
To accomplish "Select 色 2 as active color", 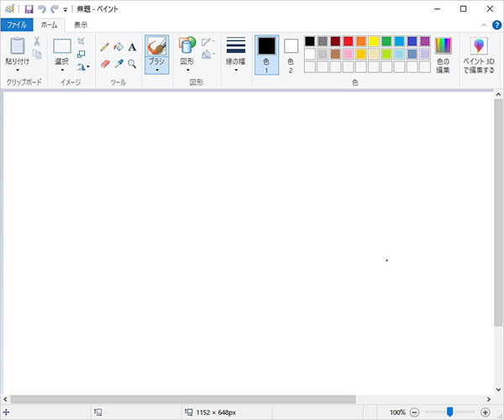I will click(291, 55).
